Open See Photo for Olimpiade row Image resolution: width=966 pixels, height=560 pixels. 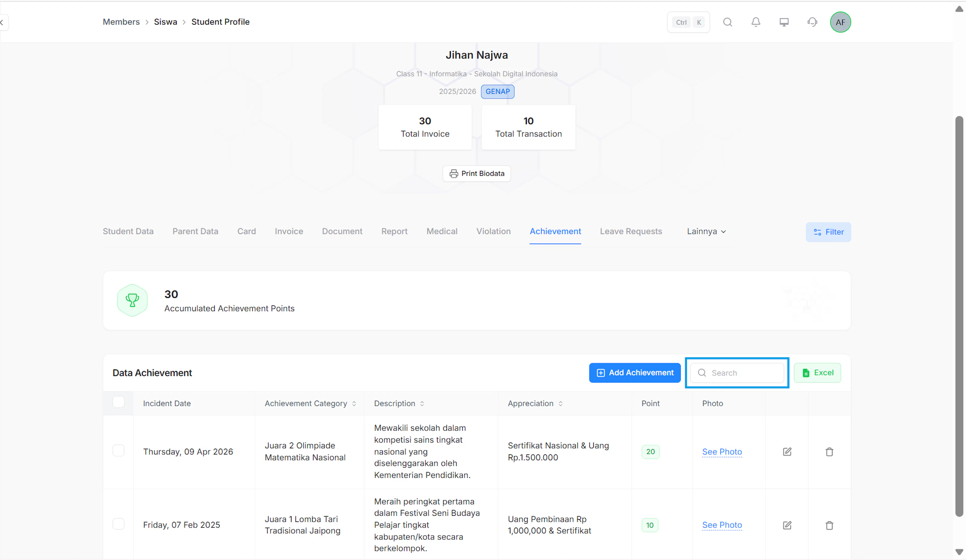722,452
